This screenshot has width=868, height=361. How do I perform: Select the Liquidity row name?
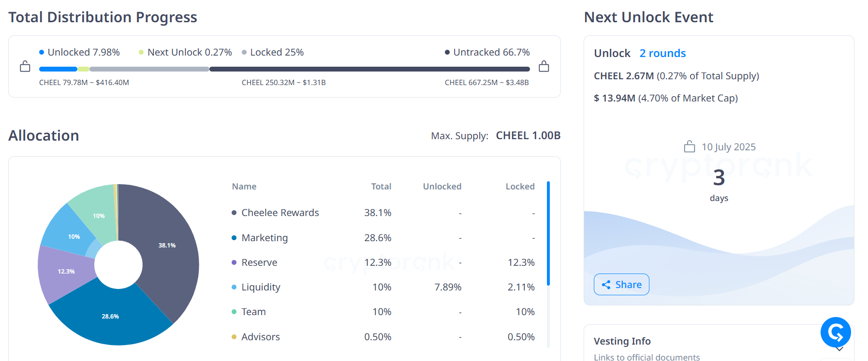(x=261, y=287)
